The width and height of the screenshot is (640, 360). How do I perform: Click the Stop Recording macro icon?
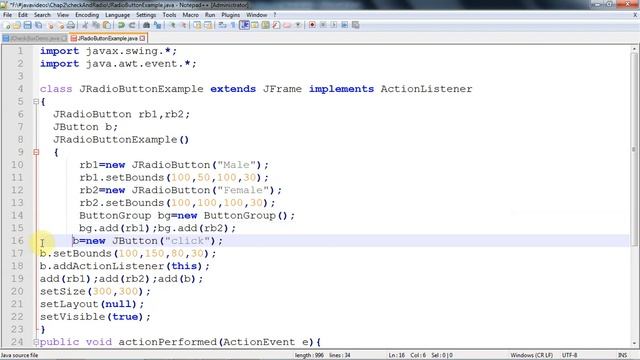click(323, 25)
